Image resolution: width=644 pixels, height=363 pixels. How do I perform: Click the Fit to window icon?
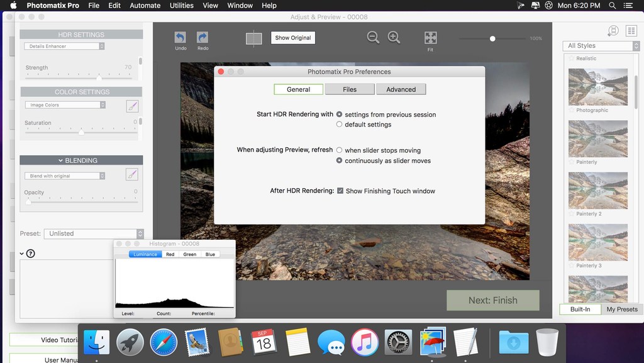pos(430,38)
